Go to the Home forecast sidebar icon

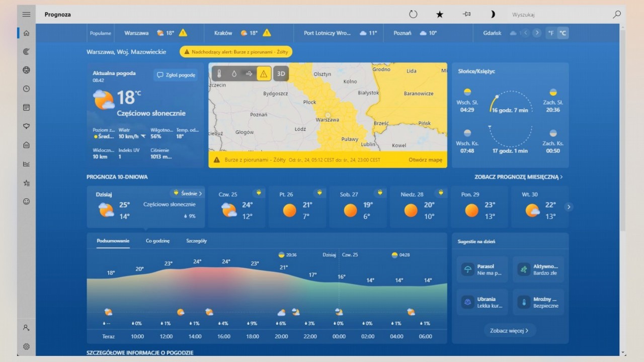(x=26, y=33)
